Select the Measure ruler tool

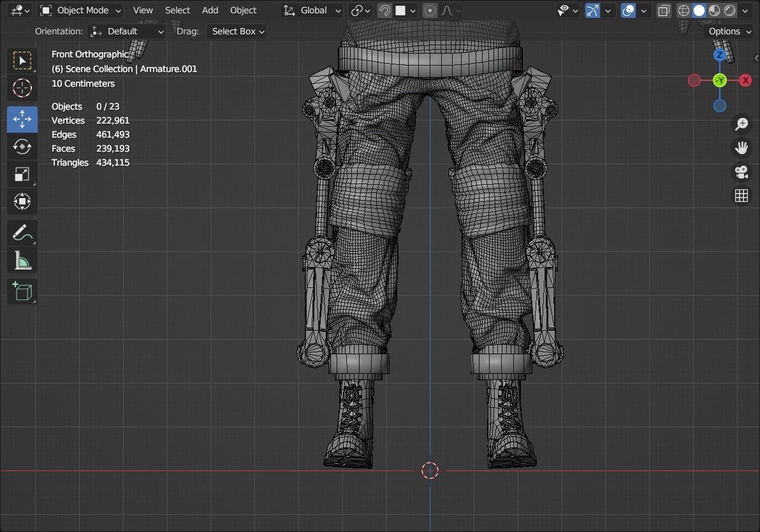(22, 261)
